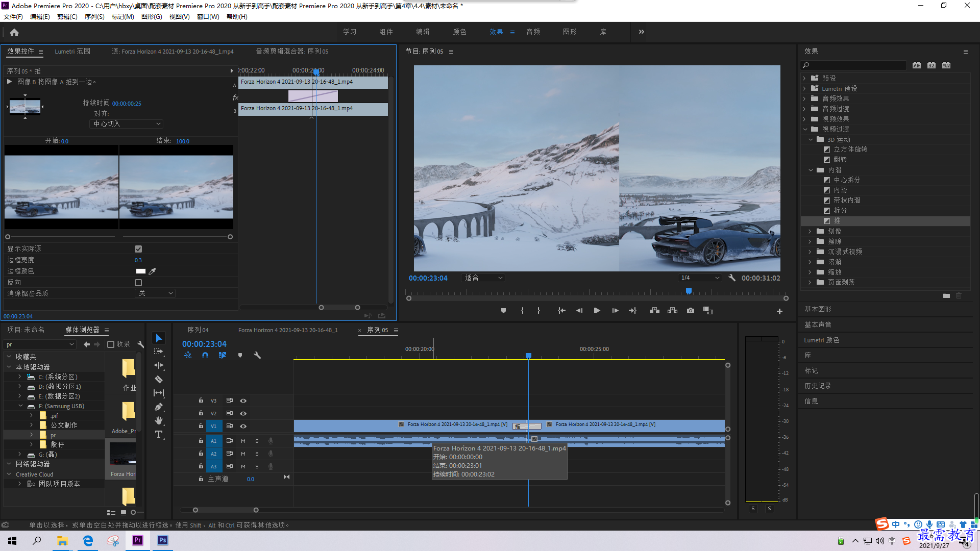This screenshot has height=551, width=980.
Task: Open the program monitor button editor plus
Action: click(779, 311)
